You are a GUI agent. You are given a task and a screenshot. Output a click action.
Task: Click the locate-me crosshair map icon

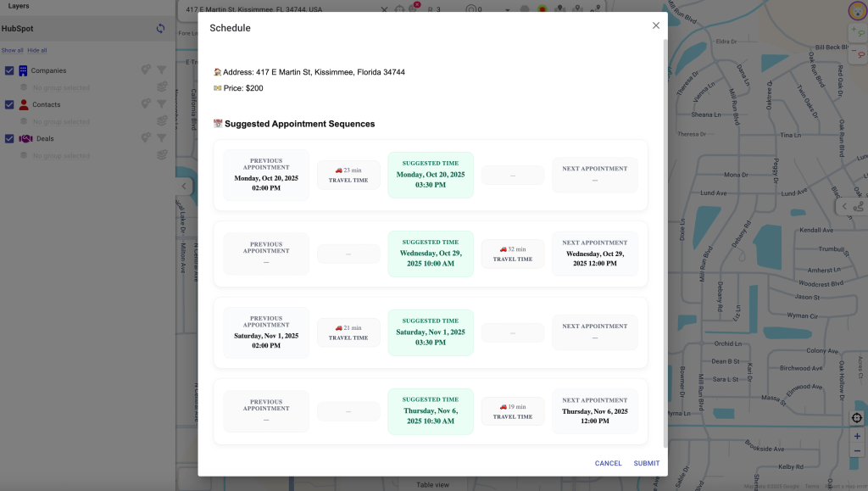tap(857, 418)
